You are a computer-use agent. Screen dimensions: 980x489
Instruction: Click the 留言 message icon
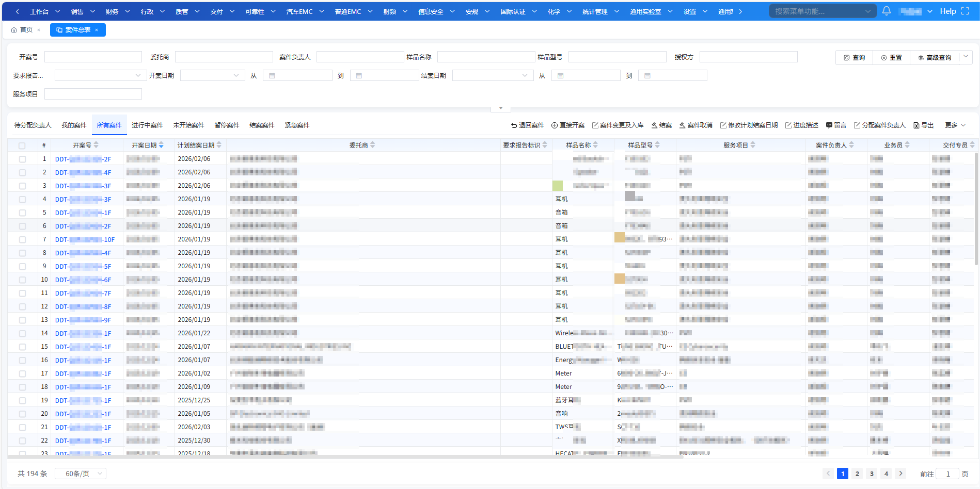[829, 125]
